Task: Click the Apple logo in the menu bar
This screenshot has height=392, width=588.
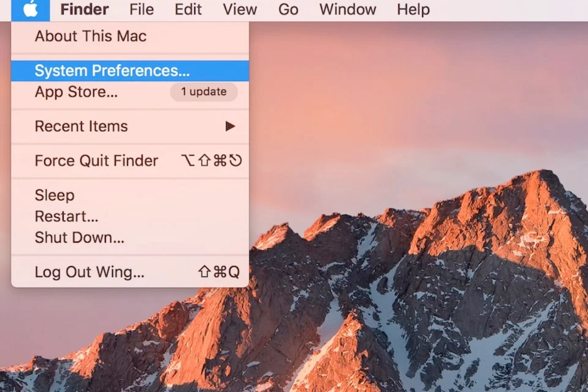Action: [30, 10]
